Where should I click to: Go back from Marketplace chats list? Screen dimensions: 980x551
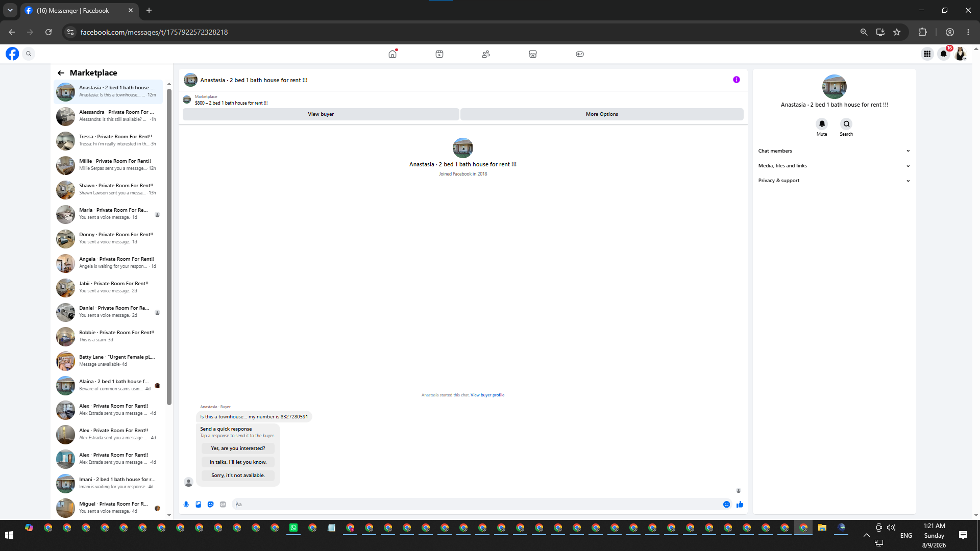[x=61, y=73]
